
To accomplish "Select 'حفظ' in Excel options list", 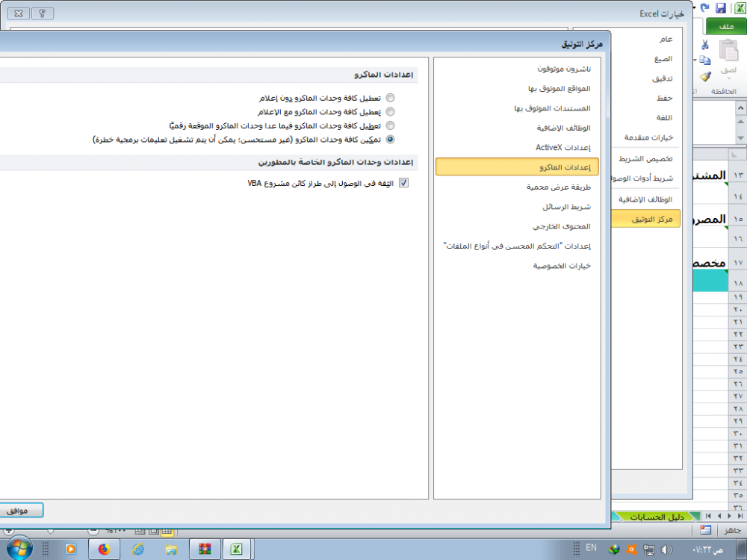I will coord(665,98).
